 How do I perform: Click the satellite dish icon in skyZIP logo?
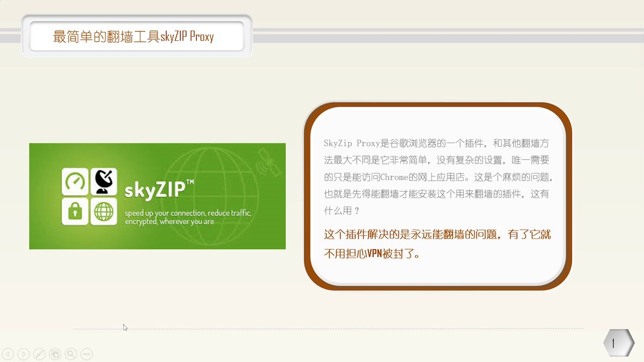coord(104,182)
